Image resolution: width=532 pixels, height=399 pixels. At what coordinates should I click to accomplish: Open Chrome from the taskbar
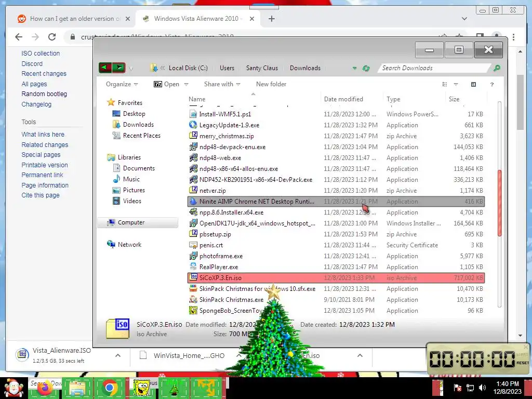pos(109,388)
